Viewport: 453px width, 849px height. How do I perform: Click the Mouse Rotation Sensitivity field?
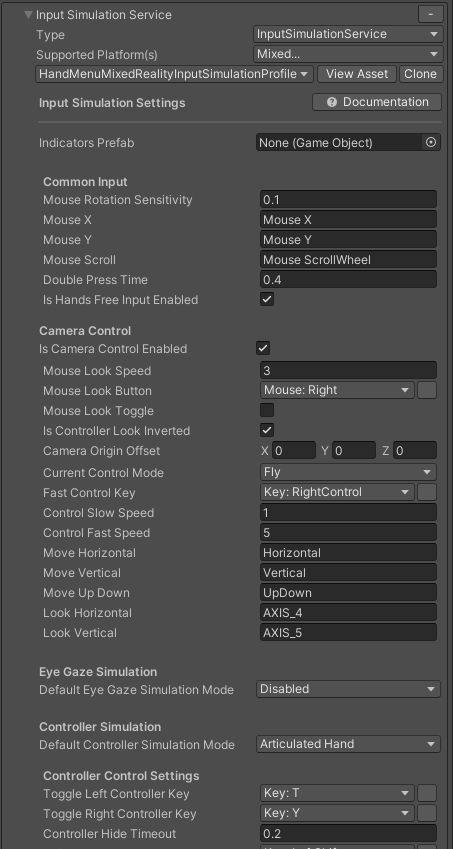[348, 199]
